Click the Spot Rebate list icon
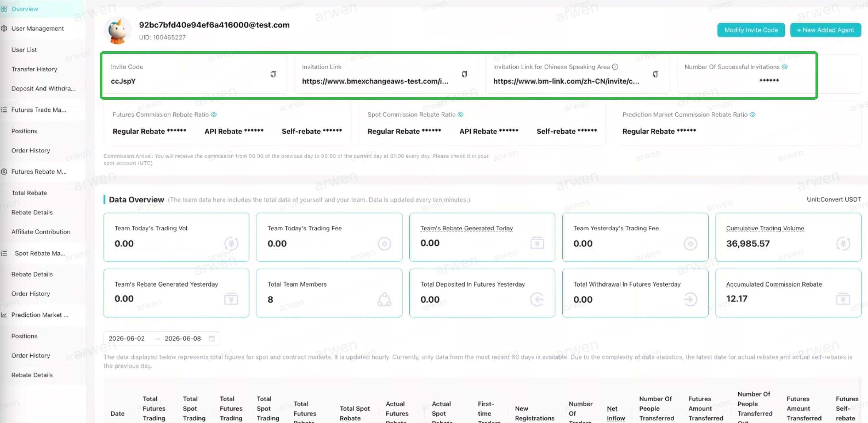 pos(4,253)
